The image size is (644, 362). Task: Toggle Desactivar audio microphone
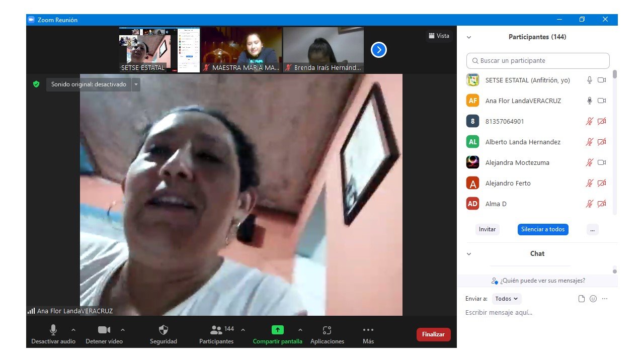click(x=53, y=330)
